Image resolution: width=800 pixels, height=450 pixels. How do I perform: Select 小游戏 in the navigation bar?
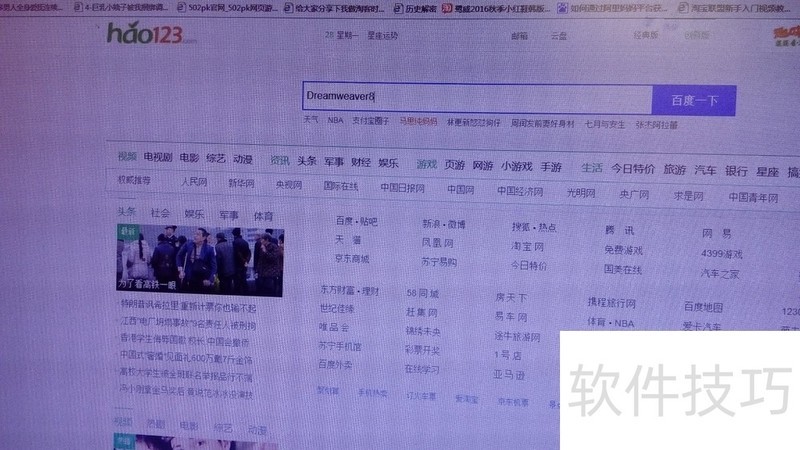click(x=516, y=166)
